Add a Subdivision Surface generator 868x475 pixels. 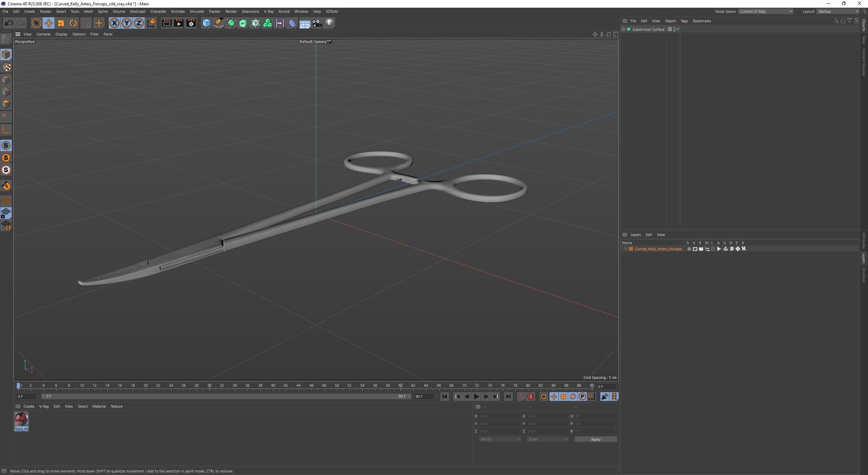231,23
